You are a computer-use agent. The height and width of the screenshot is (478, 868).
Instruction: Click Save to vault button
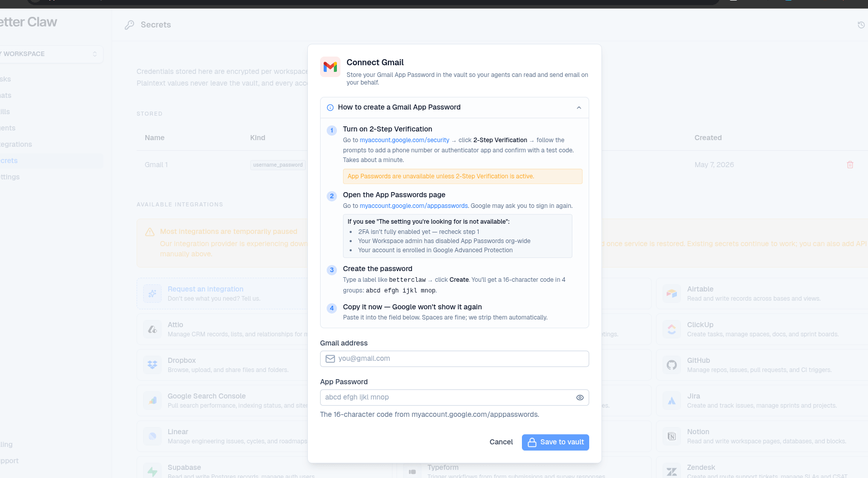tap(555, 442)
